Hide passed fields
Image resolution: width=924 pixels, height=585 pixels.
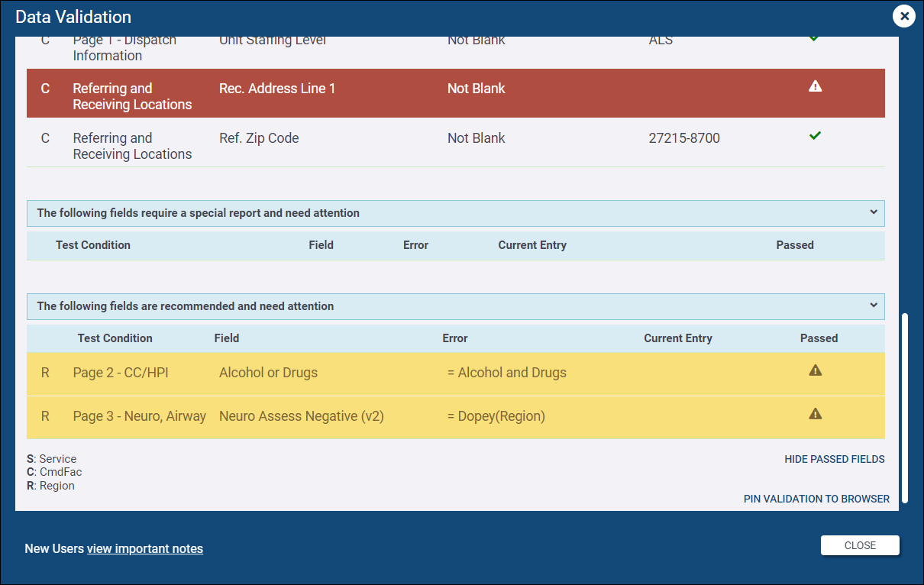835,459
